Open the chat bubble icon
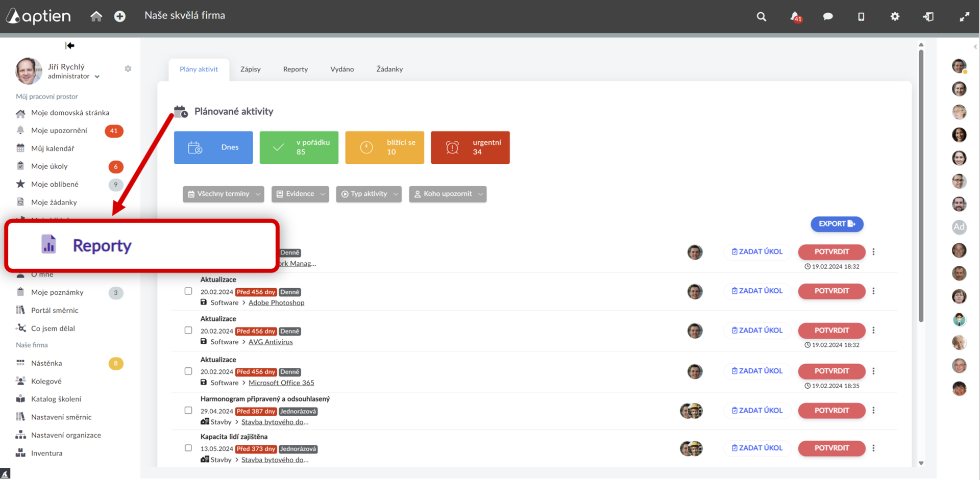Screen dimensions: 980x480 click(828, 16)
